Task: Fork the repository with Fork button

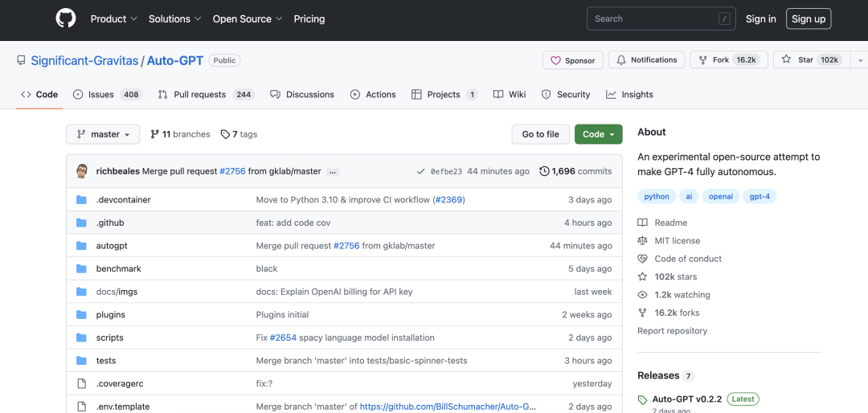Action: (x=728, y=59)
